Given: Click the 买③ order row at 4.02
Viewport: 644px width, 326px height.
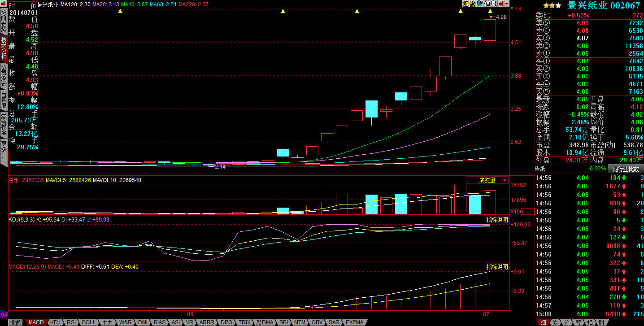Looking at the screenshot, I should [x=589, y=76].
